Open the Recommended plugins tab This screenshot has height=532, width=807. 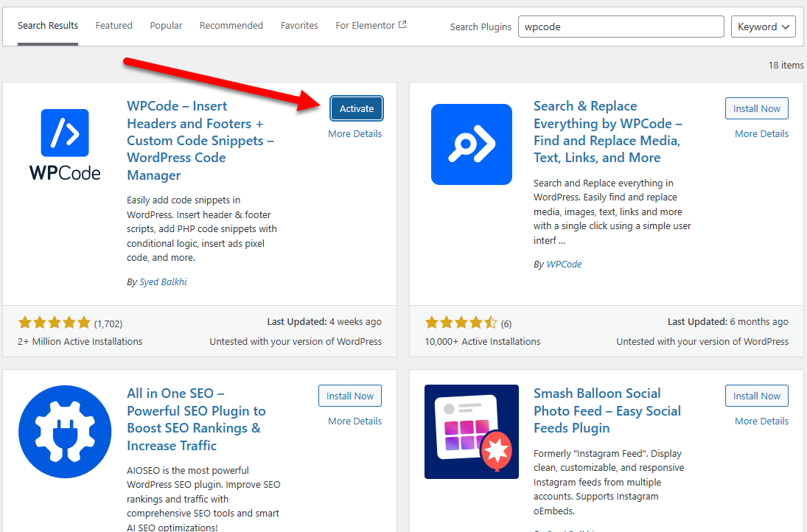(231, 25)
